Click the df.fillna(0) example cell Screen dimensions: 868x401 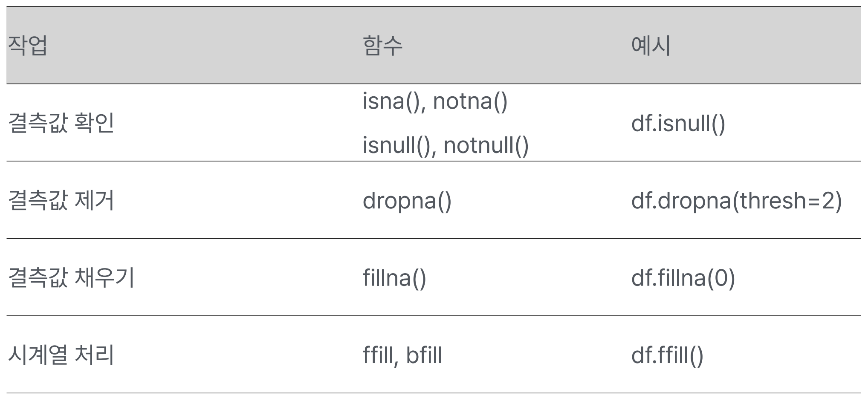tap(683, 278)
